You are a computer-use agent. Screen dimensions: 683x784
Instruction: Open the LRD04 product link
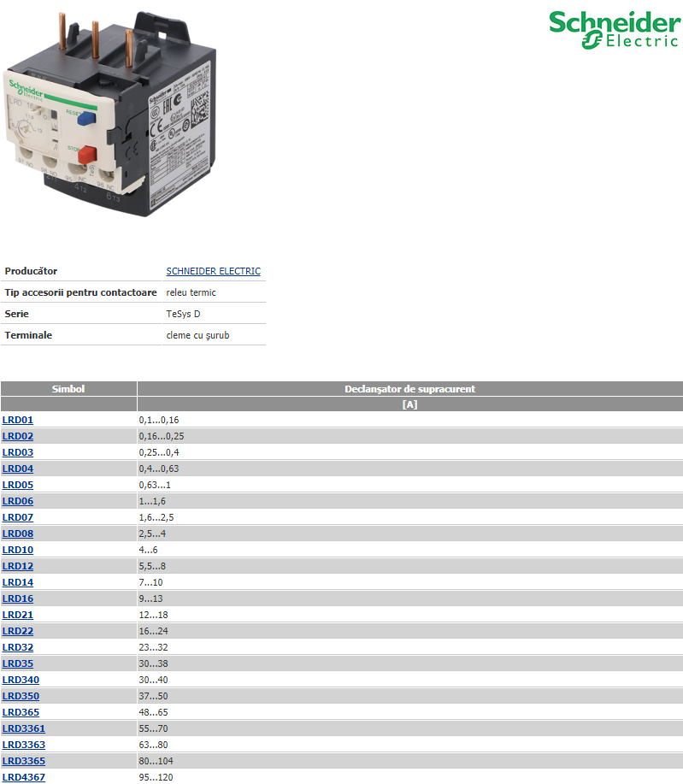[18, 469]
